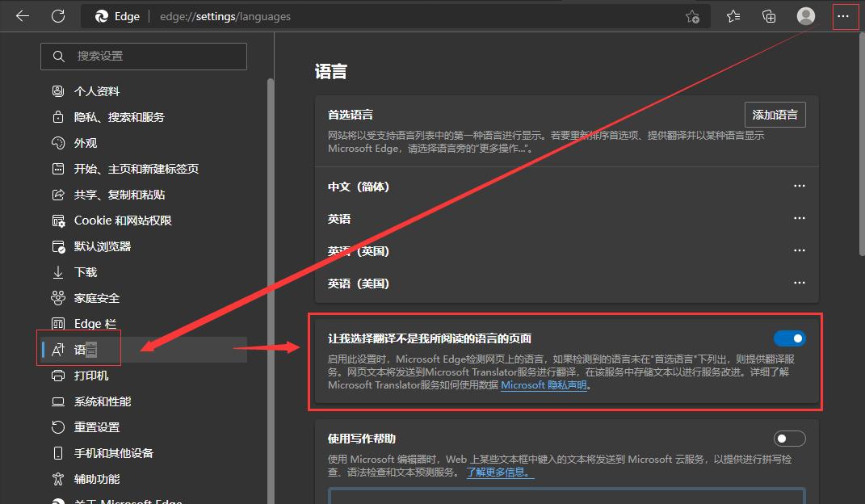865x504 pixels.
Task: Open more actions for plain 英语 row
Action: tap(799, 218)
